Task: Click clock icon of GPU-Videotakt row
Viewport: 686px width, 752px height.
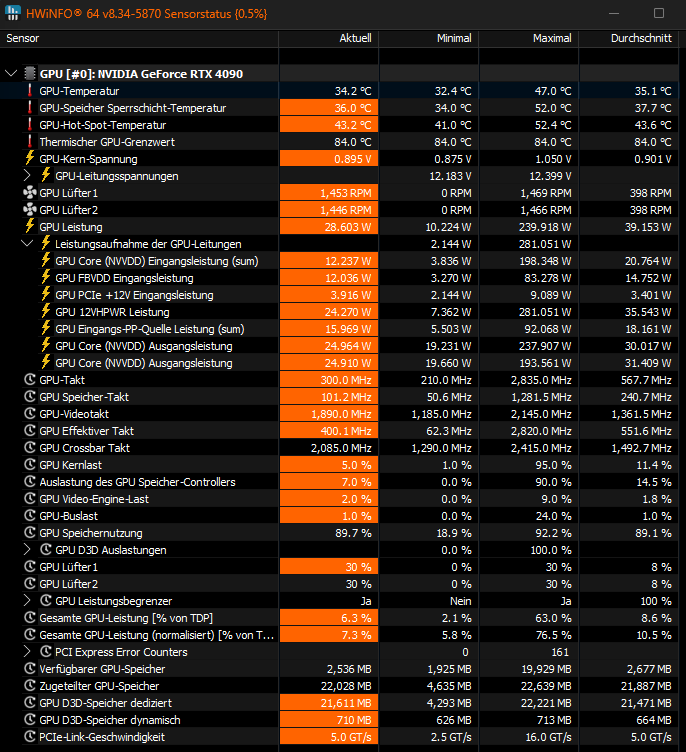Action: 30,414
